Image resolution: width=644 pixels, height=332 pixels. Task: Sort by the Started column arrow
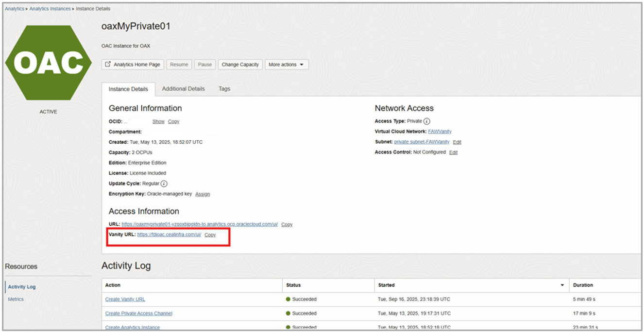pos(562,285)
